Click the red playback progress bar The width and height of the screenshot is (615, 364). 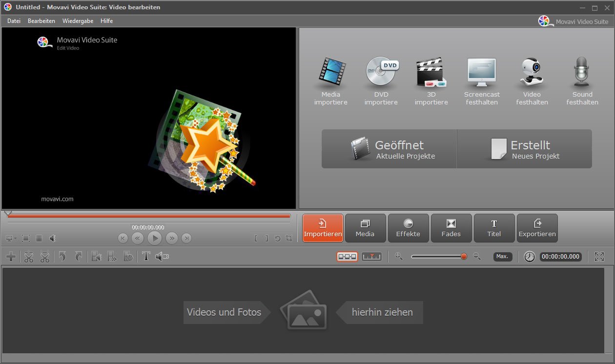149,216
